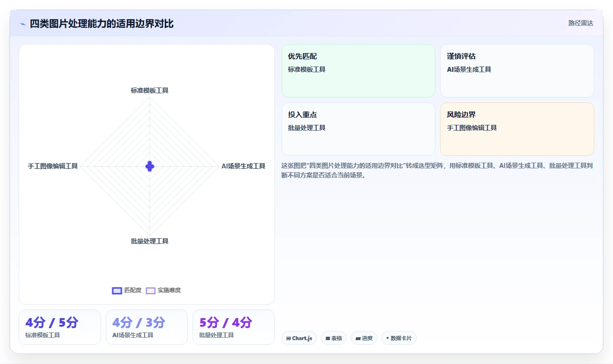Screen dimensions: 613x364
Task: Click 批量处理工具 under the 5分 / 4分 score
Action: pos(216,335)
